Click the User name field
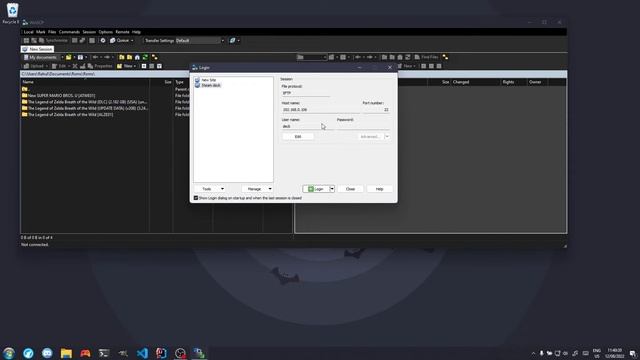640x360 pixels. (307, 127)
